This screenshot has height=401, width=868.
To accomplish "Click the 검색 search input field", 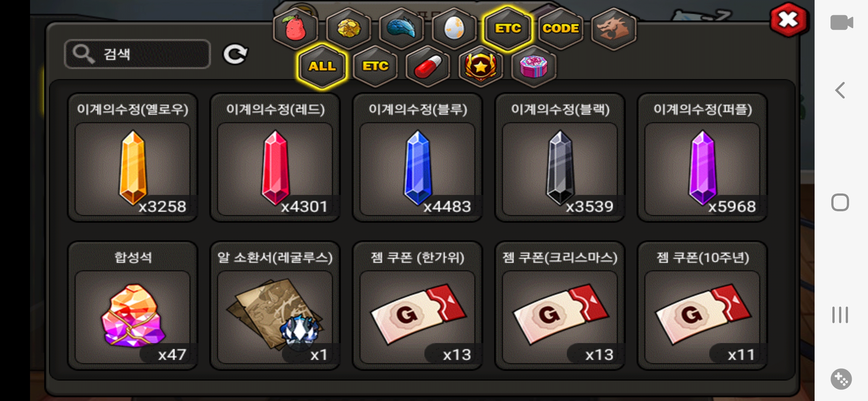I will click(x=138, y=54).
